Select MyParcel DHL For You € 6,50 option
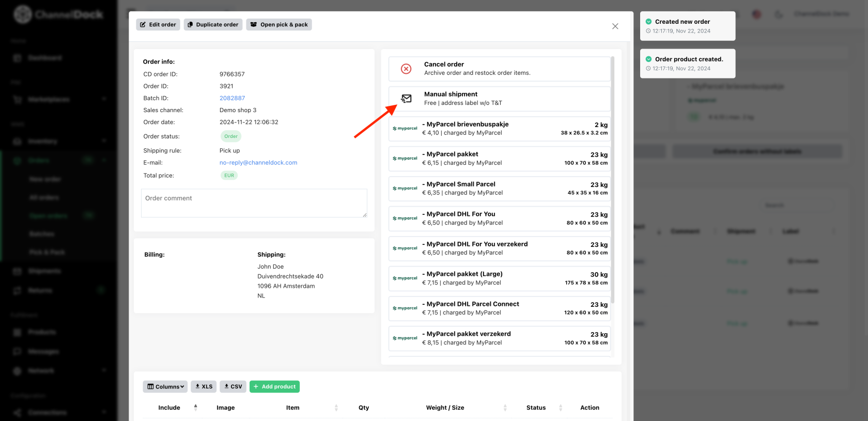 pyautogui.click(x=499, y=219)
